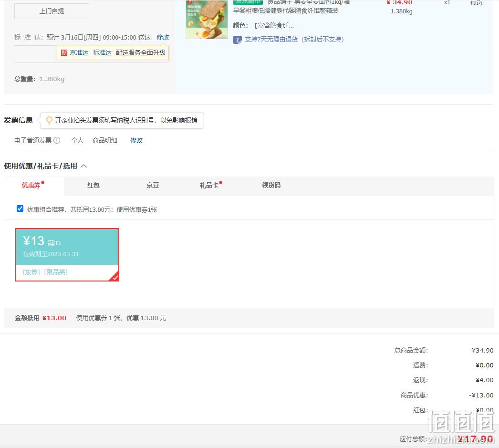Click the 总商品金额 ¥34.90 value
499x448 pixels.
[482, 350]
